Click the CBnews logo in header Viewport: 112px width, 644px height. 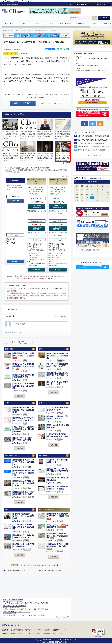click(x=14, y=11)
